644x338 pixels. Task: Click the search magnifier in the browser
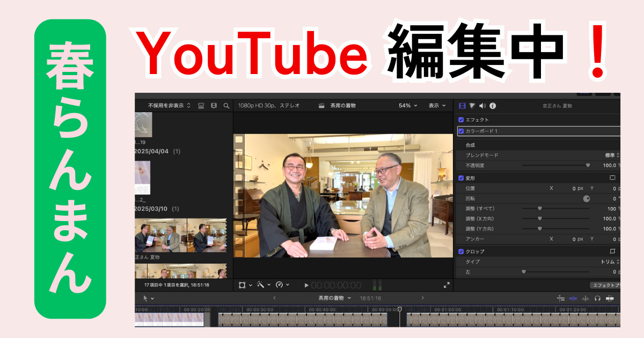pyautogui.click(x=226, y=106)
